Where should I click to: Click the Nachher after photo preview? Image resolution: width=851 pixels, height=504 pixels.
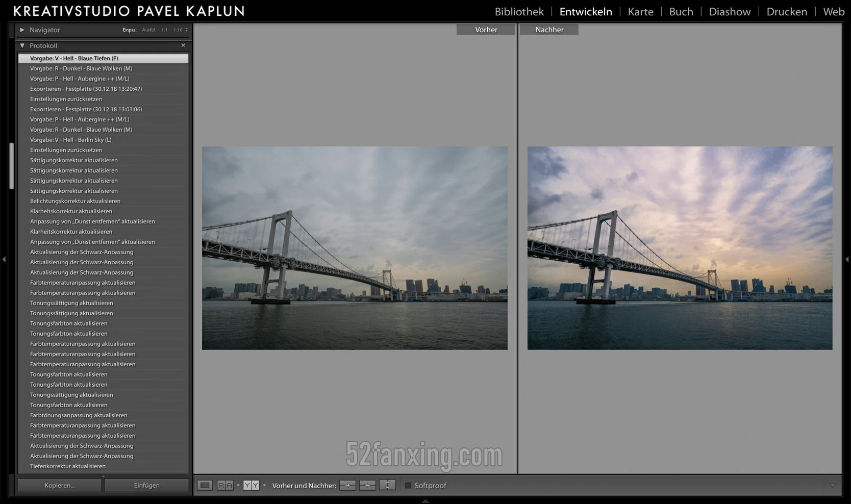coord(680,248)
